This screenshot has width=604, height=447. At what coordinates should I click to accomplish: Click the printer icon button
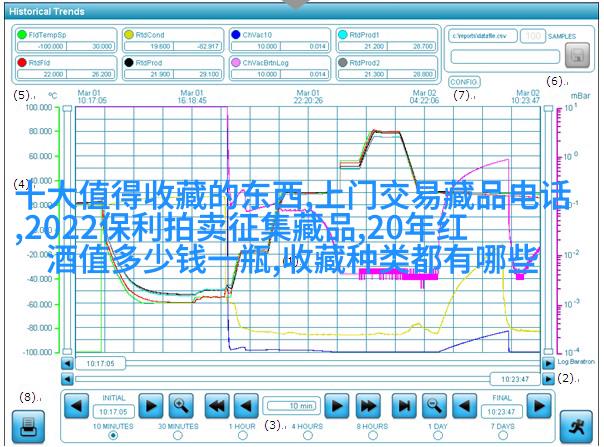point(28,427)
